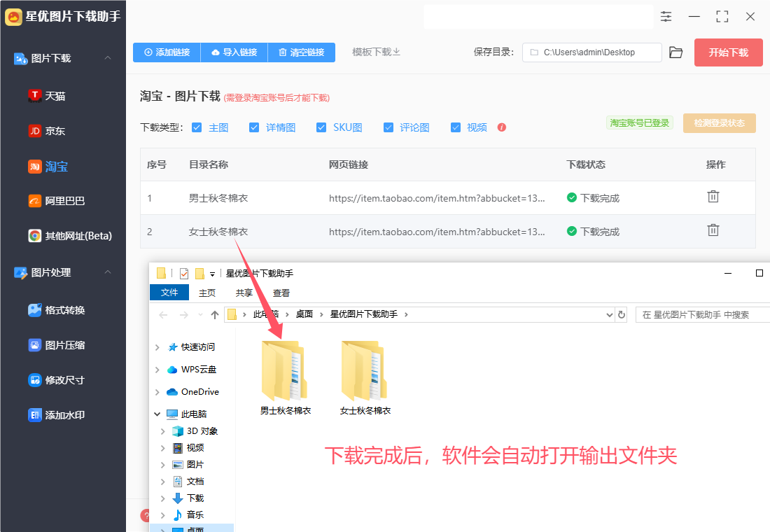770x532 pixels.
Task: Select 天猫 in the sidebar
Action: [x=47, y=96]
